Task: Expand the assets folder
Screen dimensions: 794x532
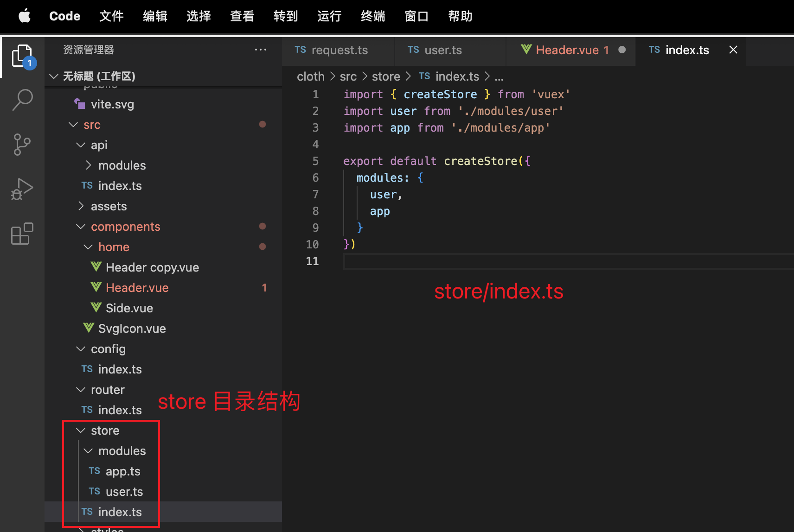Action: (81, 206)
